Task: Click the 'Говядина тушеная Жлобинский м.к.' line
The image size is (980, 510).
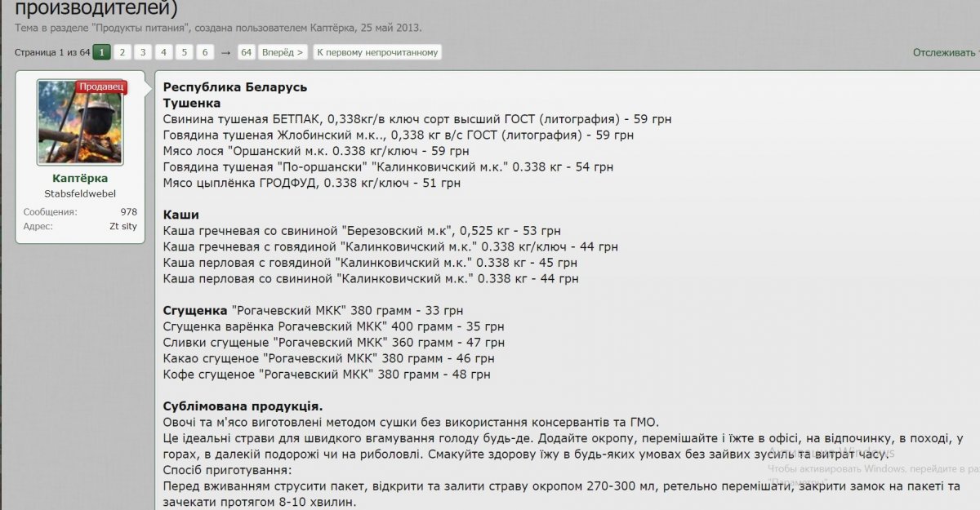Action: click(x=399, y=135)
